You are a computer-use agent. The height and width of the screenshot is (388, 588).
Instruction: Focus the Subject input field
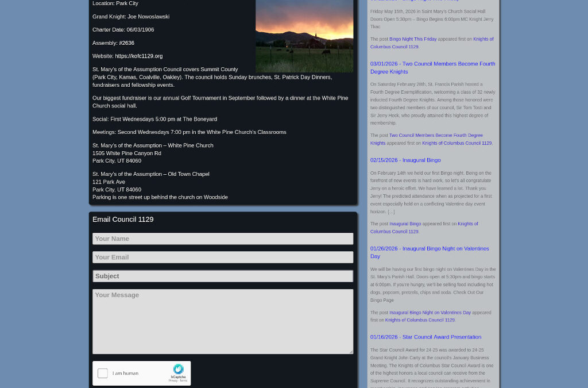(x=223, y=276)
